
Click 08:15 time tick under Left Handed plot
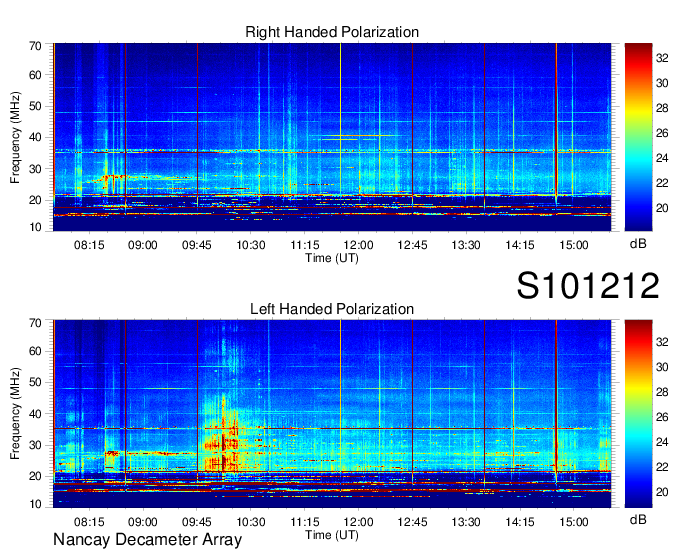89,522
